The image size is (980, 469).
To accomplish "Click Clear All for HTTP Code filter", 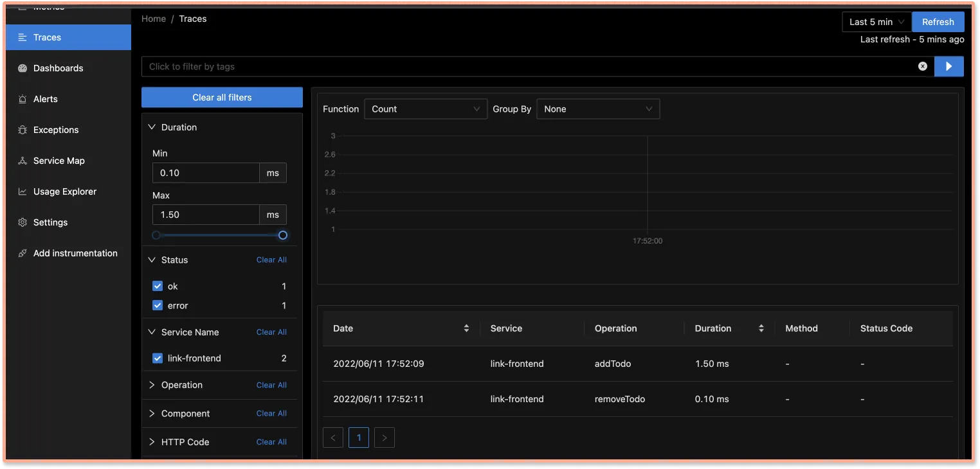I will click(271, 442).
